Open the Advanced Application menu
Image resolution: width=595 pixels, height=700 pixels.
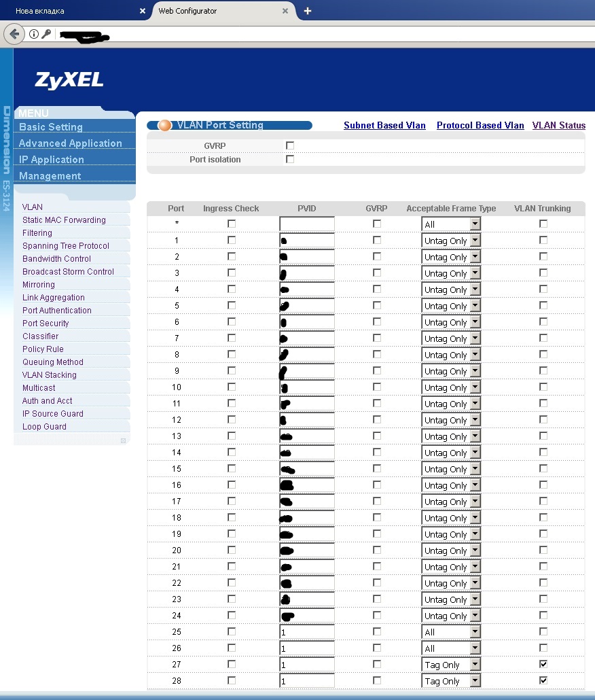point(72,143)
